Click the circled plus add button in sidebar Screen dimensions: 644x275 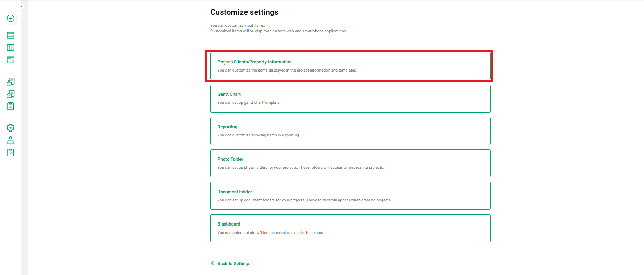pyautogui.click(x=11, y=19)
